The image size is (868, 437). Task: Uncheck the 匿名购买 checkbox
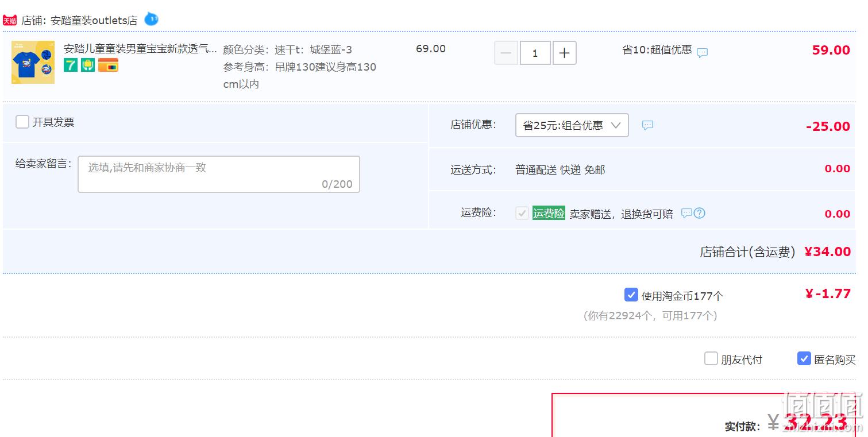[x=804, y=359]
